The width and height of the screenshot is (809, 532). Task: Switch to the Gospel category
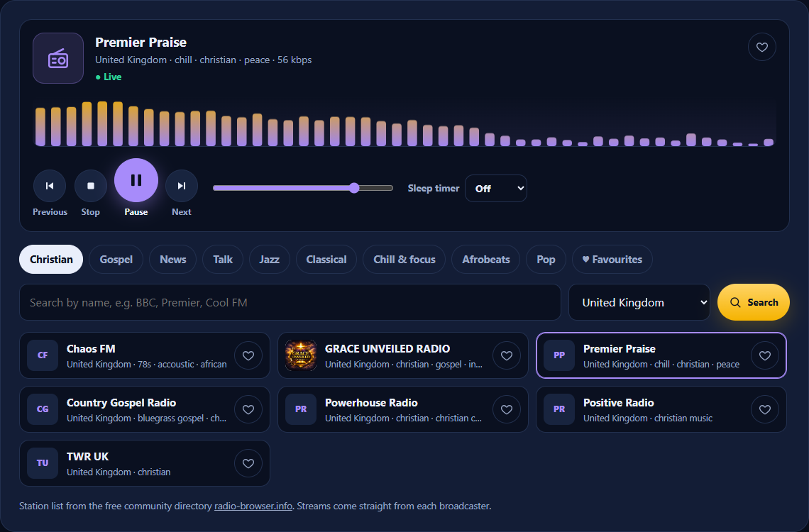116,260
